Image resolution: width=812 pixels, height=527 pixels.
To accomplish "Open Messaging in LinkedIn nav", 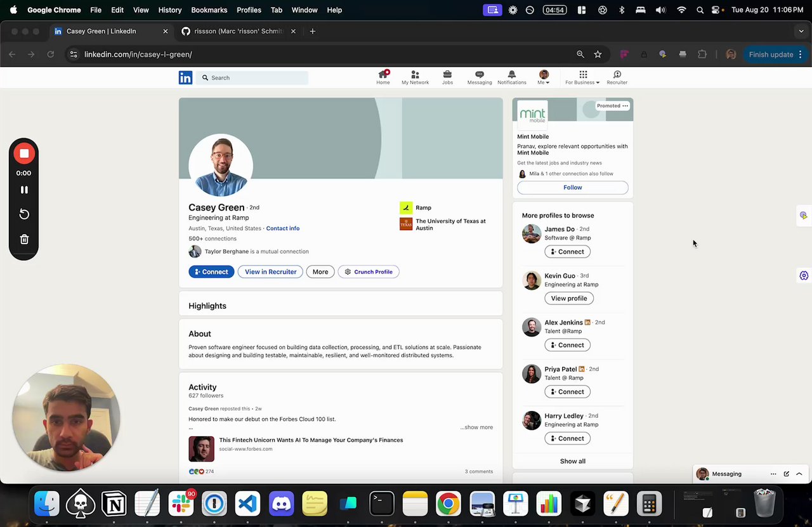I will (x=480, y=77).
